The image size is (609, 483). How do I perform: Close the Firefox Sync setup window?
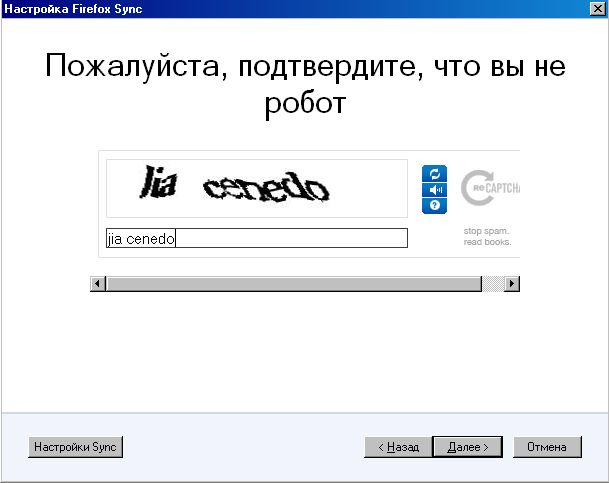[597, 9]
